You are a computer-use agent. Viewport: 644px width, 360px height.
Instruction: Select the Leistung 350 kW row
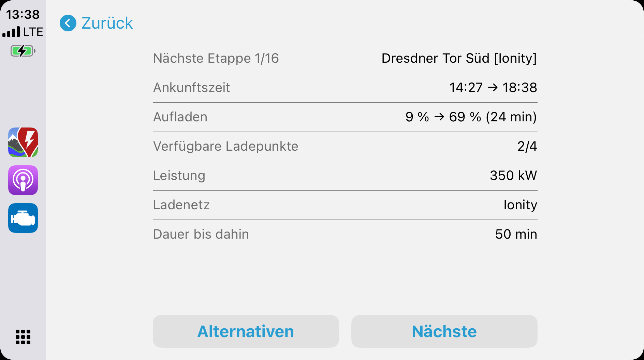click(345, 176)
